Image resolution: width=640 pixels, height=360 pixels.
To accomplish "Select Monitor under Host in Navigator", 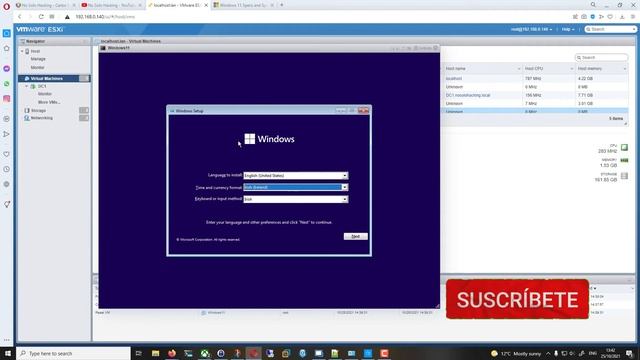I will 38,67.
